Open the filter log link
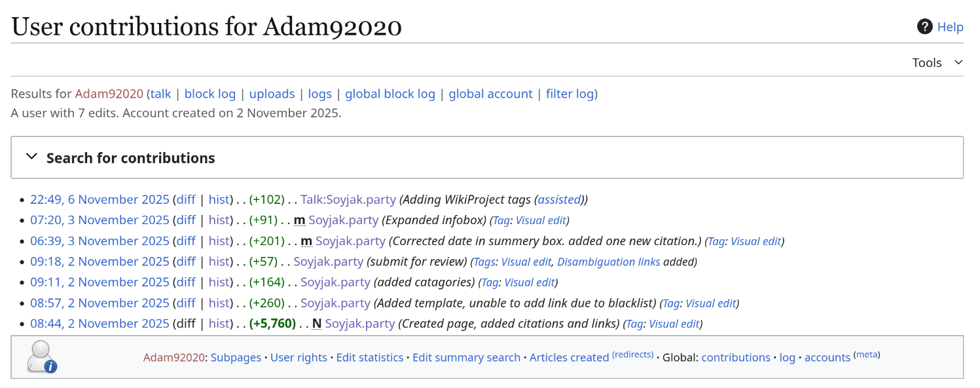Image resolution: width=980 pixels, height=388 pixels. 570,94
